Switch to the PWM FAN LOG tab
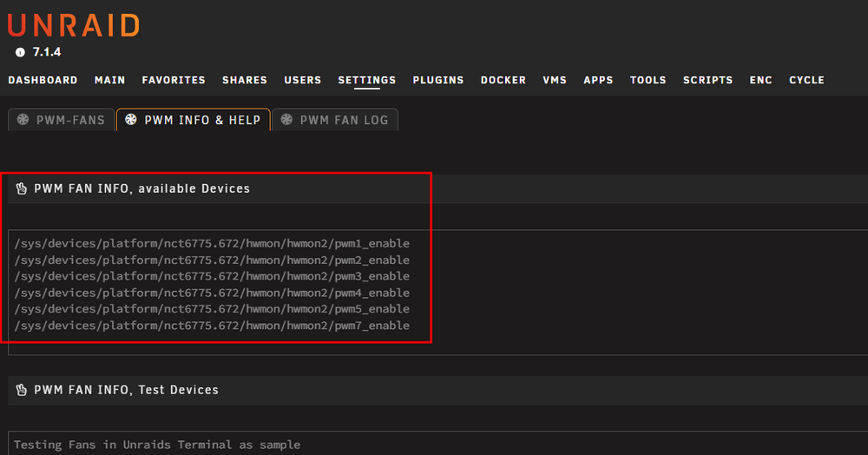Screen dimensions: 868x455 tap(335, 120)
